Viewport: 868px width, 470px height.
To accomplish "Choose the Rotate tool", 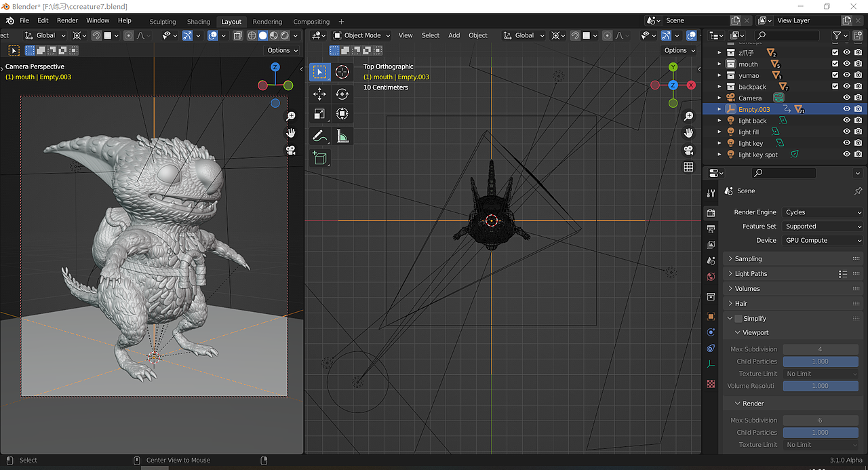I will [x=342, y=94].
